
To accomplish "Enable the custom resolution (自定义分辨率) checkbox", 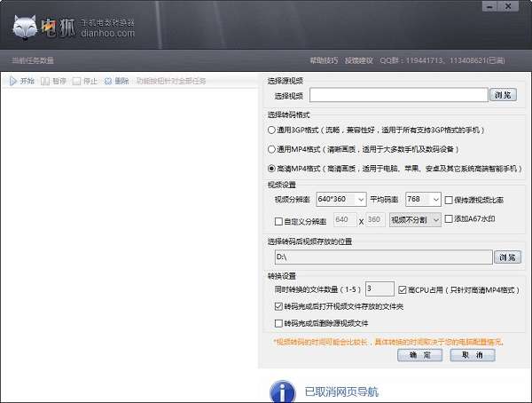I will coord(278,219).
